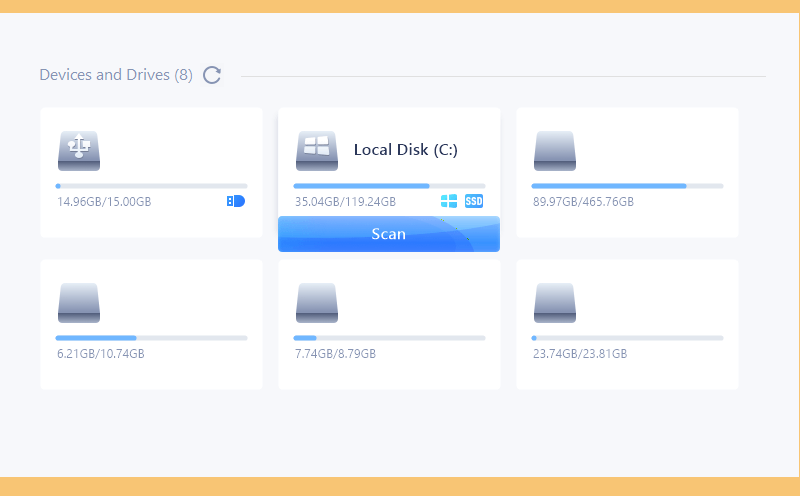The image size is (800, 496).
Task: Select the drive icon above 89.97GB/465.76GB
Action: [x=555, y=151]
